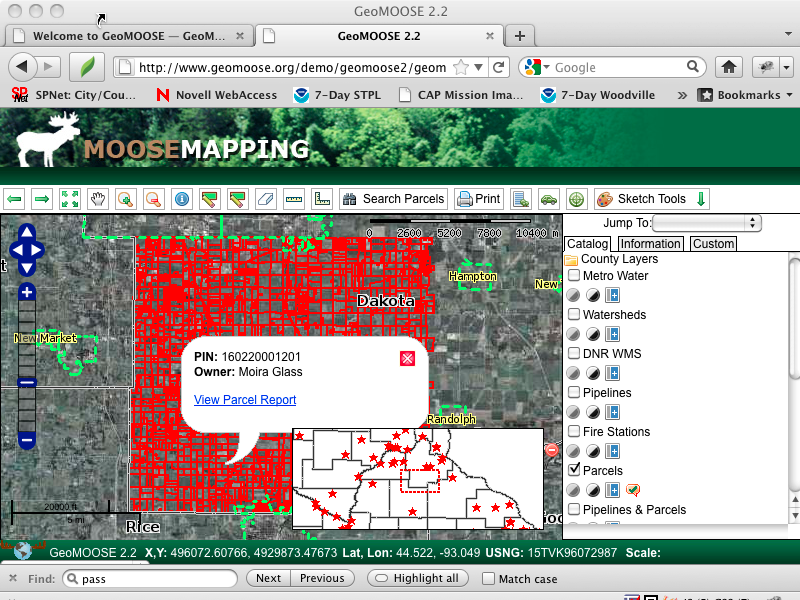Toggle Match case in find bar
Screen dimensions: 800x600
488,579
